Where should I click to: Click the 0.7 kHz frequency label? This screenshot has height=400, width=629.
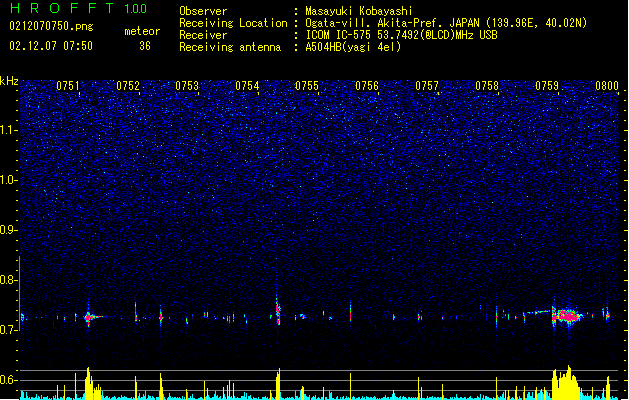[x=9, y=330]
